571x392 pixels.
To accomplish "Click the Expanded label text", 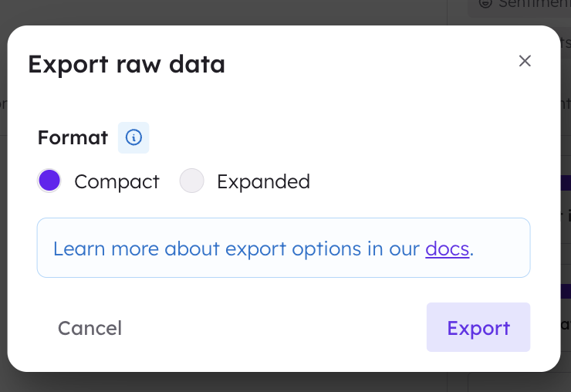I will (x=264, y=181).
